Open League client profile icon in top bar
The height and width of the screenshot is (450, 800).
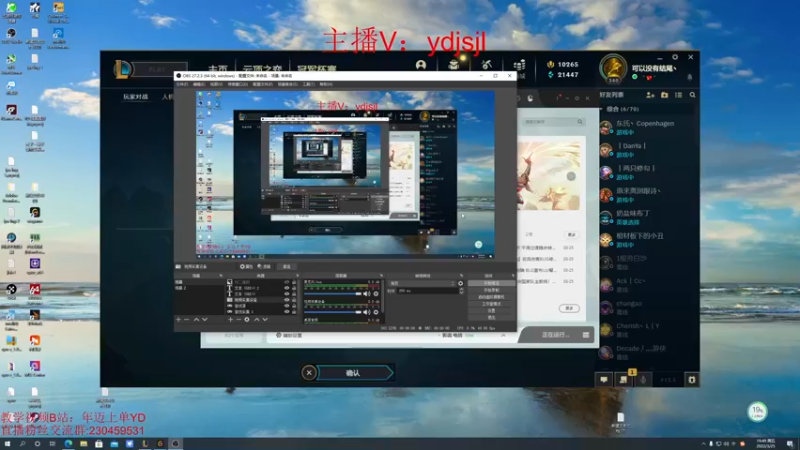pos(420,65)
